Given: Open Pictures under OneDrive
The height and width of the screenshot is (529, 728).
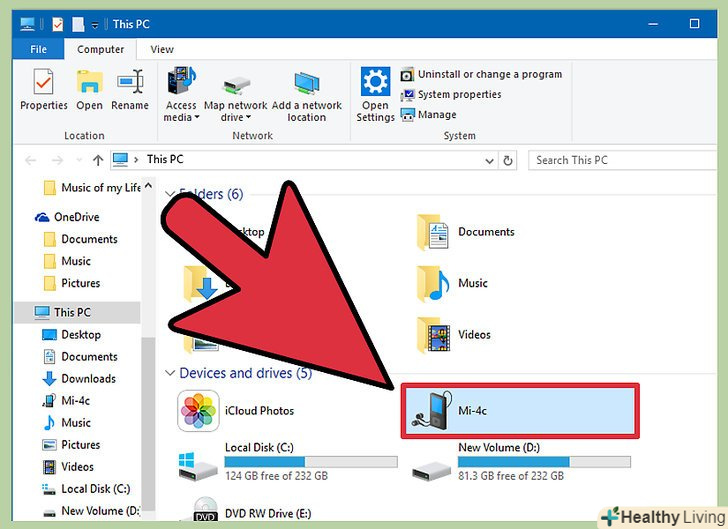Looking at the screenshot, I should pyautogui.click(x=72, y=283).
